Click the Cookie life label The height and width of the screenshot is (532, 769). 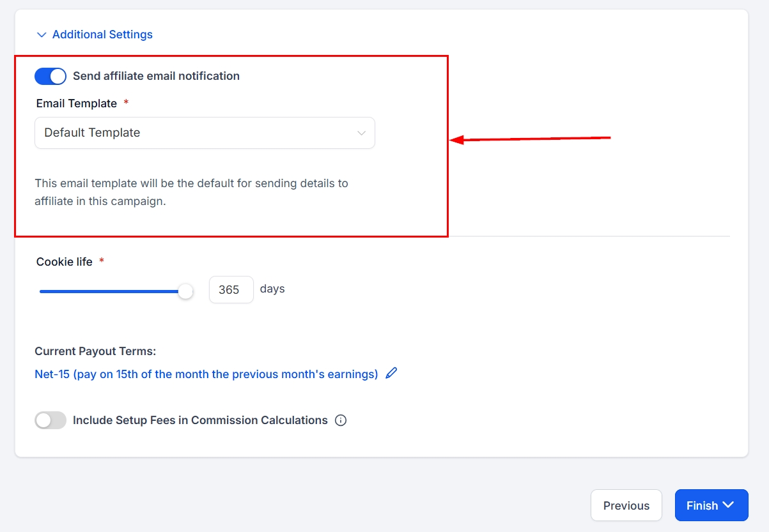point(65,262)
